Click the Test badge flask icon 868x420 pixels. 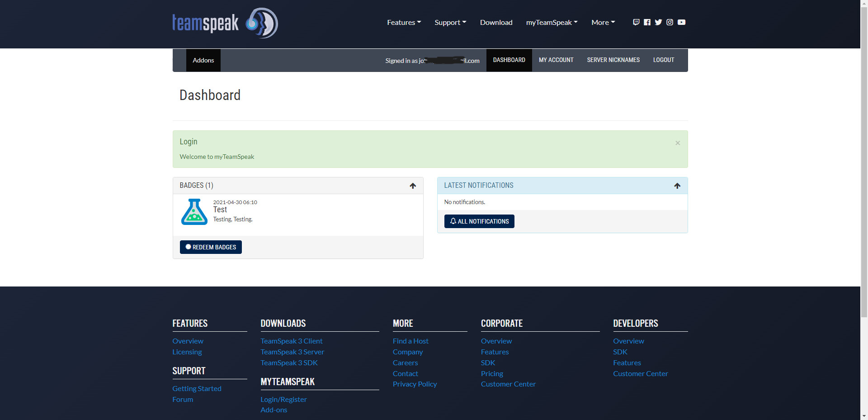pyautogui.click(x=194, y=212)
